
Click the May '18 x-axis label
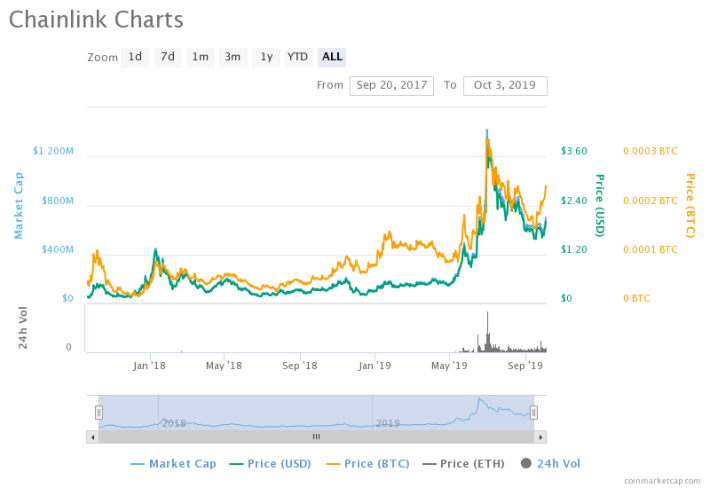[224, 365]
